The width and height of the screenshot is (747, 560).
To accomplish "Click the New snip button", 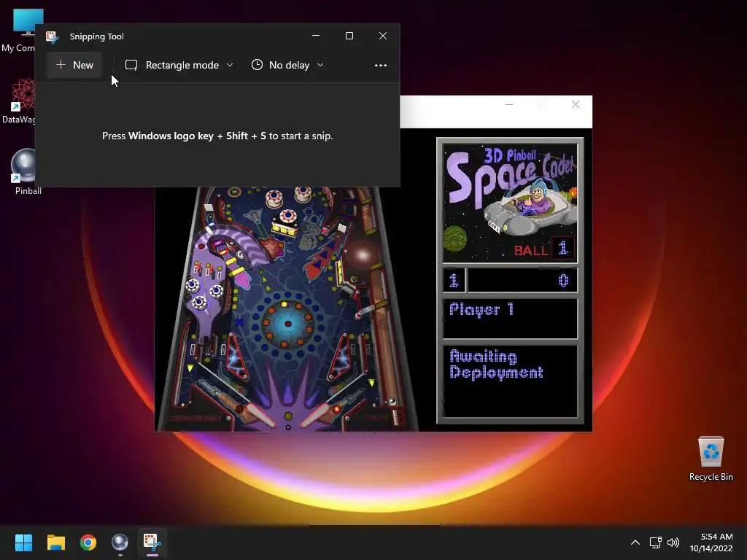I will coord(75,65).
